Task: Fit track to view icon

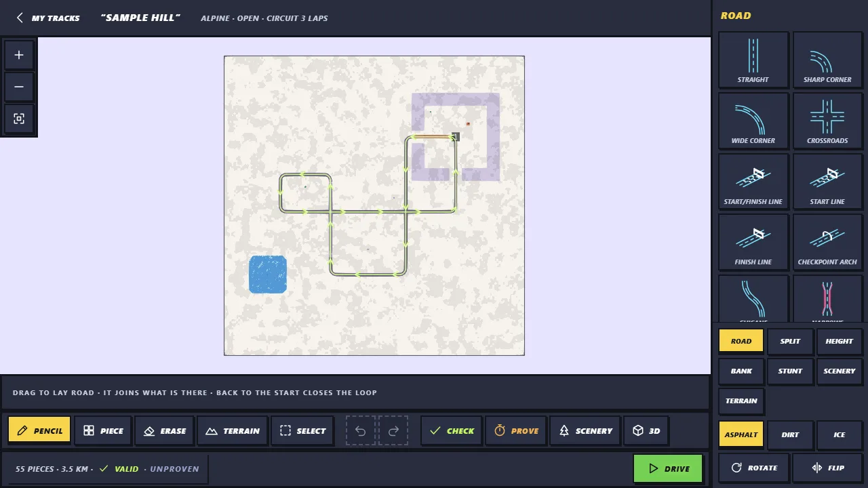Action: (x=19, y=119)
